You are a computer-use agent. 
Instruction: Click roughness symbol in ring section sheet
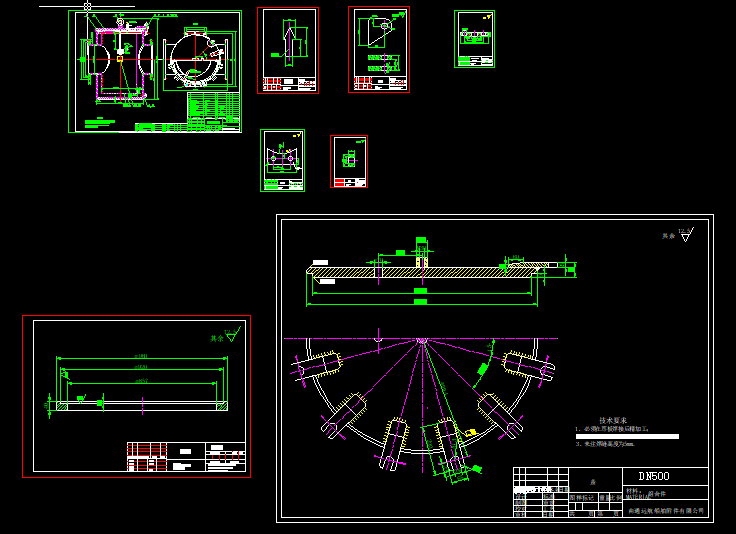point(233,335)
